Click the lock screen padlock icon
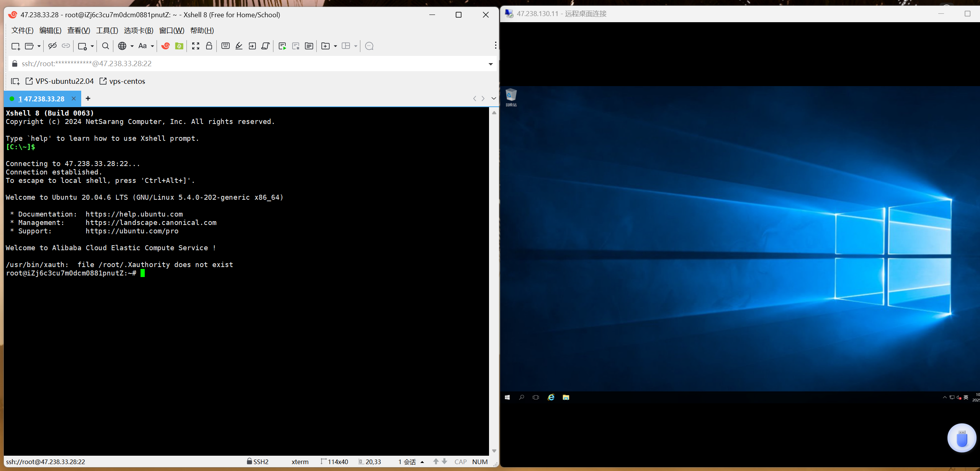 pos(209,46)
